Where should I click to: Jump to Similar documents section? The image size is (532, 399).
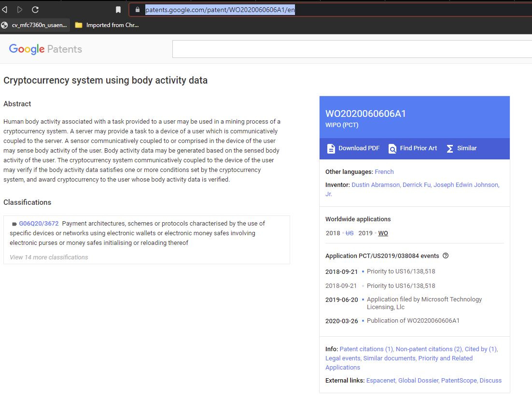click(390, 358)
